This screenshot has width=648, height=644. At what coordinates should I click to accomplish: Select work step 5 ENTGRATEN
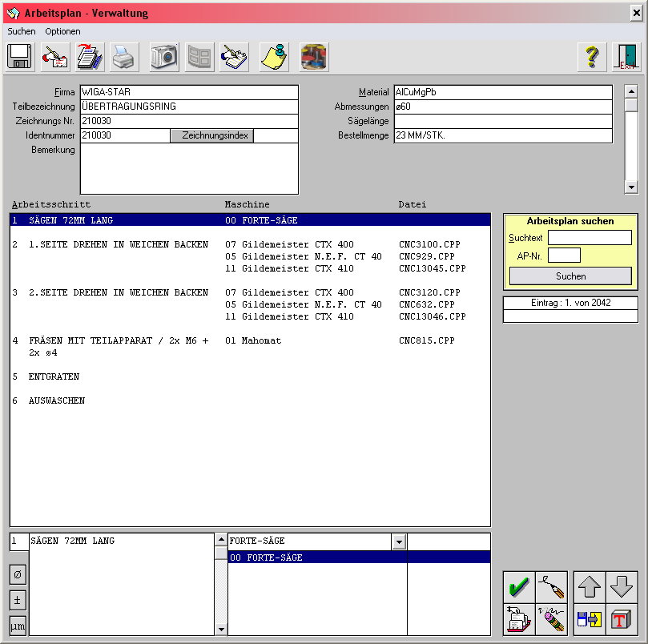click(56, 376)
